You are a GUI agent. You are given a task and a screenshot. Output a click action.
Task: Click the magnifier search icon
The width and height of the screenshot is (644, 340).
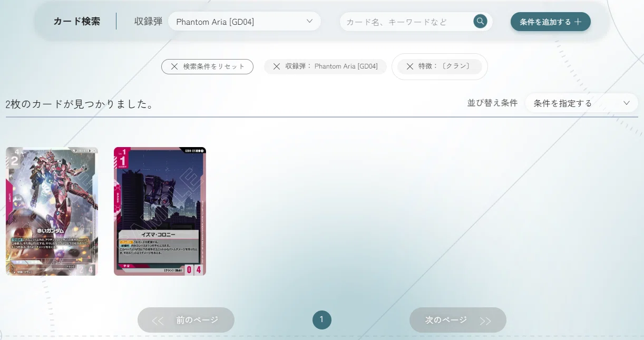[x=480, y=22]
